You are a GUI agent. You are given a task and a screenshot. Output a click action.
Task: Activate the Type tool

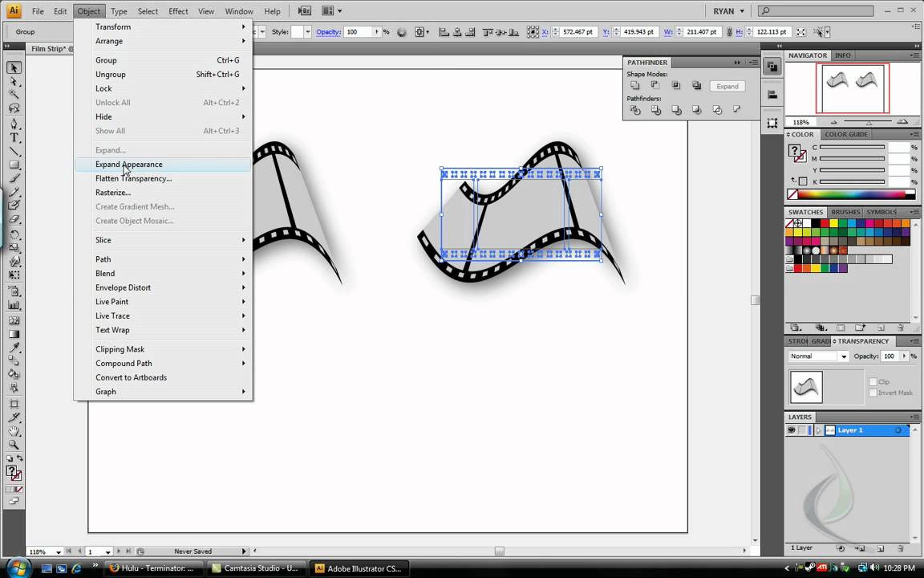[14, 139]
